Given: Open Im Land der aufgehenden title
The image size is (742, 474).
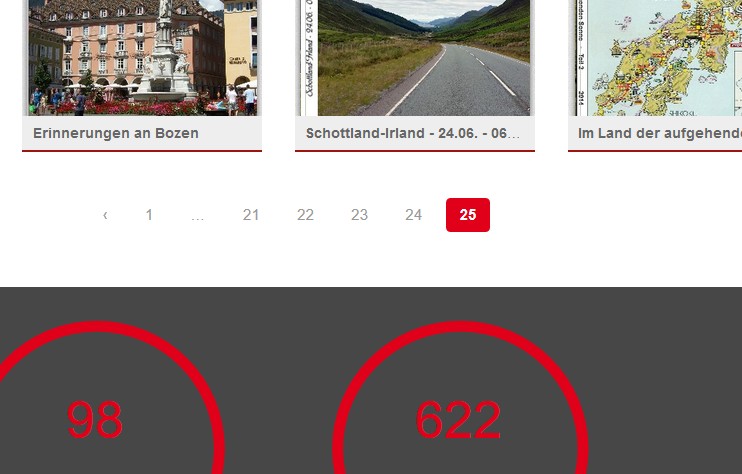Looking at the screenshot, I should click(x=660, y=133).
